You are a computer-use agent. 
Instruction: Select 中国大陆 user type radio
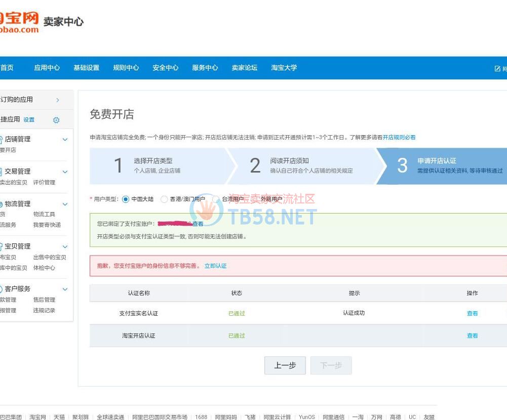pyautogui.click(x=126, y=199)
